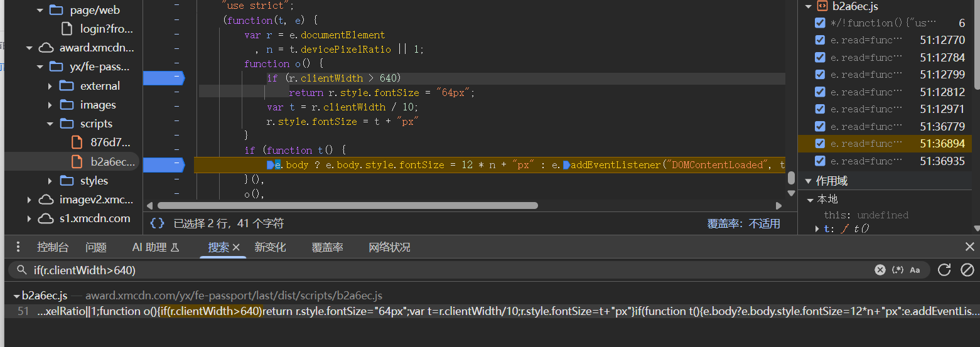Image resolution: width=980 pixels, height=347 pixels.
Task: Switch to the 问题 tab
Action: (x=96, y=247)
